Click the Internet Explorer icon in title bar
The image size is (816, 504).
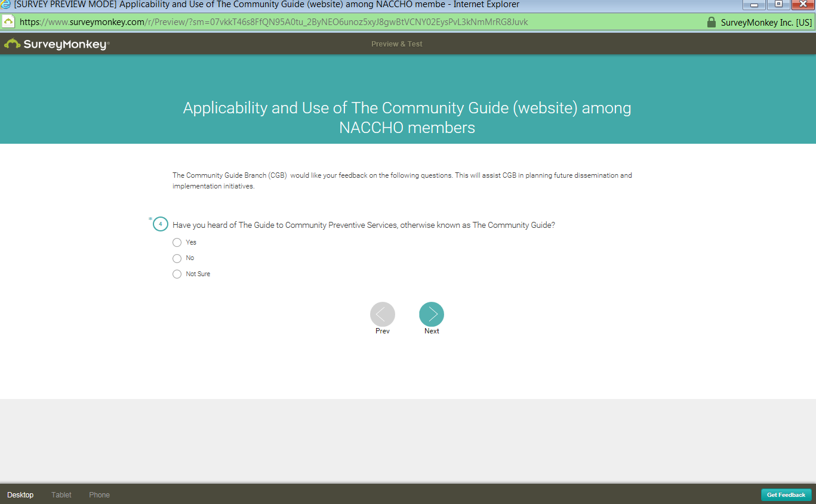pyautogui.click(x=6, y=4)
